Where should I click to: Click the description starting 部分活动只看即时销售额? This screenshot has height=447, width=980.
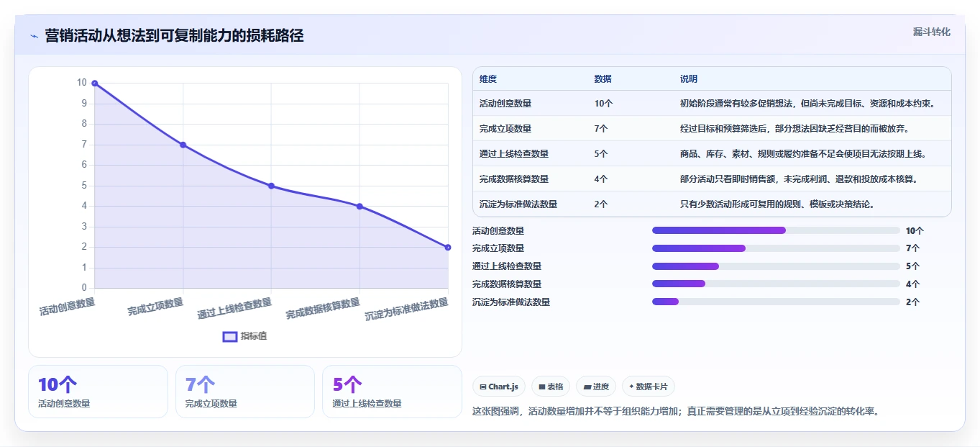pyautogui.click(x=799, y=179)
